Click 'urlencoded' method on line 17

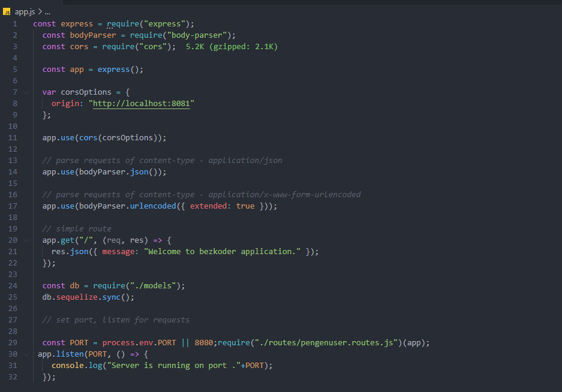(x=153, y=206)
